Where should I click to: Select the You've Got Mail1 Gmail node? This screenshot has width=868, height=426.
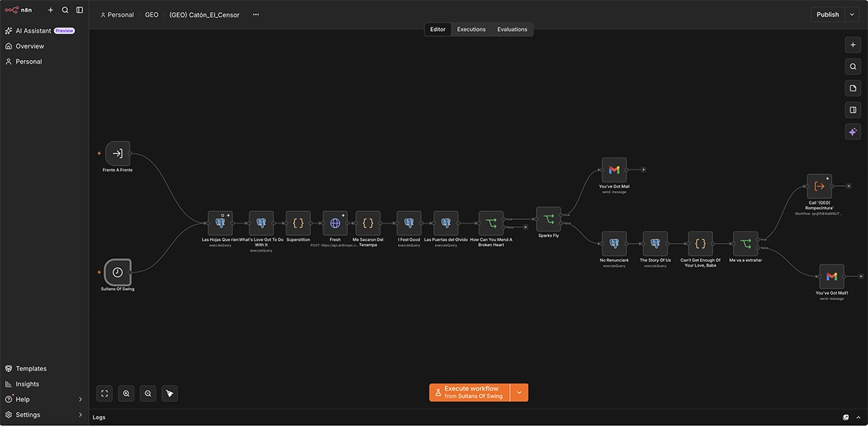click(x=832, y=276)
